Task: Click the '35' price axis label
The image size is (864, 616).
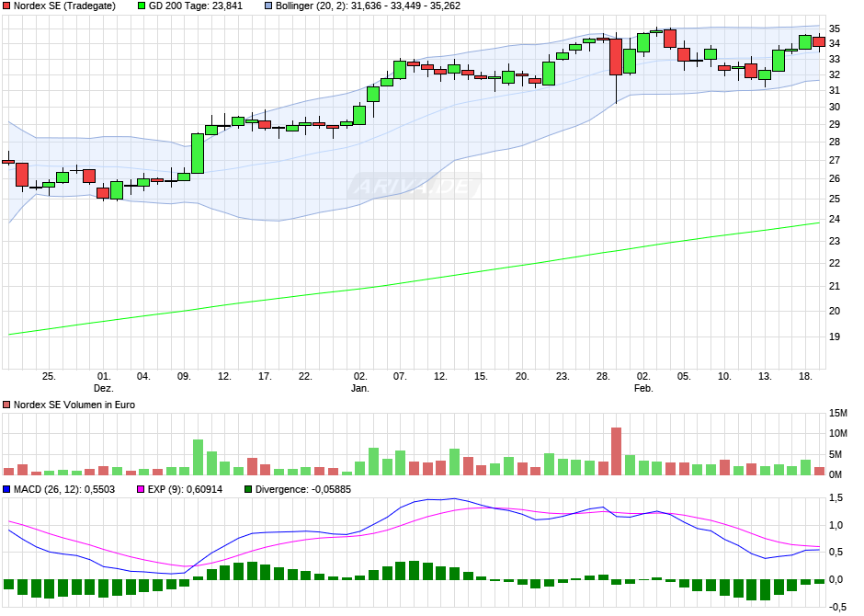Action: 835,29
